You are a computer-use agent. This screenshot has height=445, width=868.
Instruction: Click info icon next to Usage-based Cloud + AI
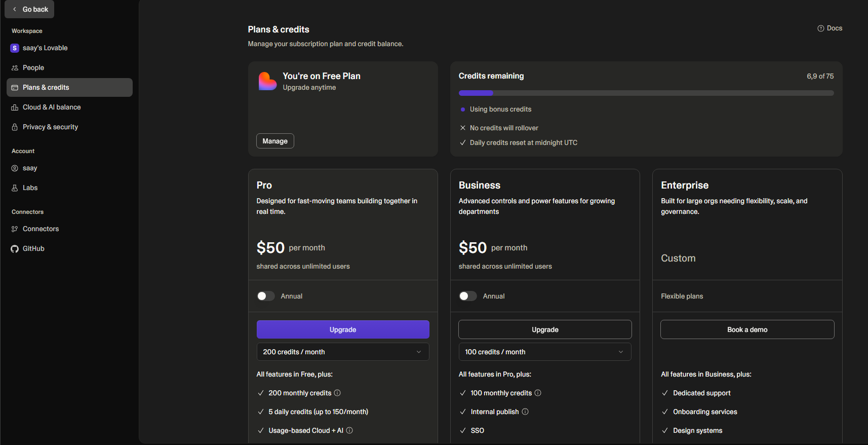click(x=349, y=430)
